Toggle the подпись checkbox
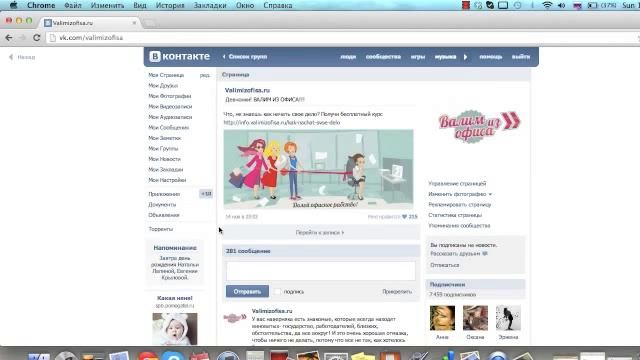 (x=278, y=291)
